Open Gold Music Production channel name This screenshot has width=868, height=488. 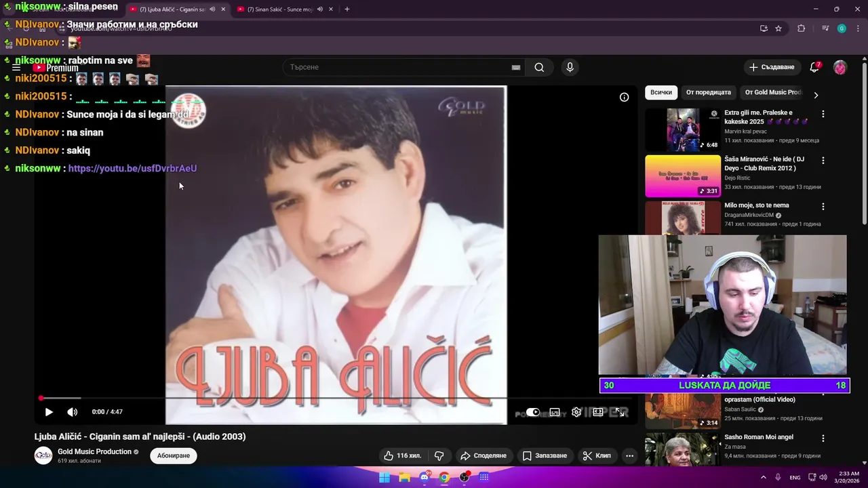point(94,451)
